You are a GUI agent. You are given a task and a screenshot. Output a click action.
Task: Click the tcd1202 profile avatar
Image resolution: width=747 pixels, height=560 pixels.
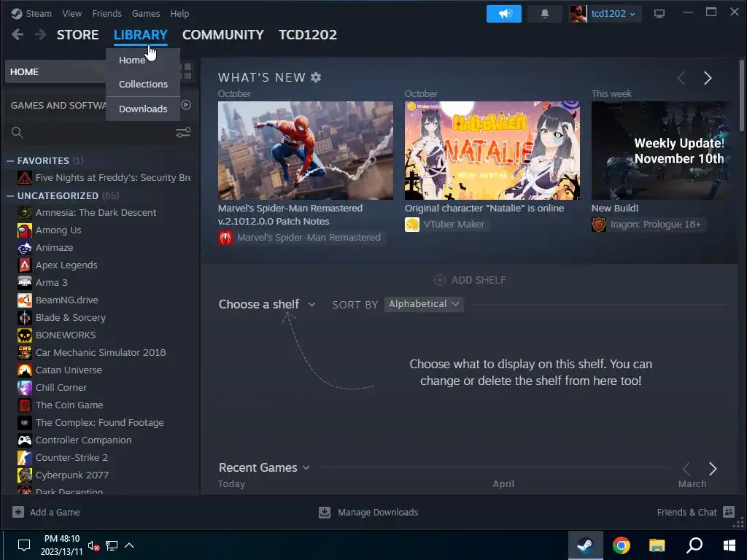coord(578,14)
